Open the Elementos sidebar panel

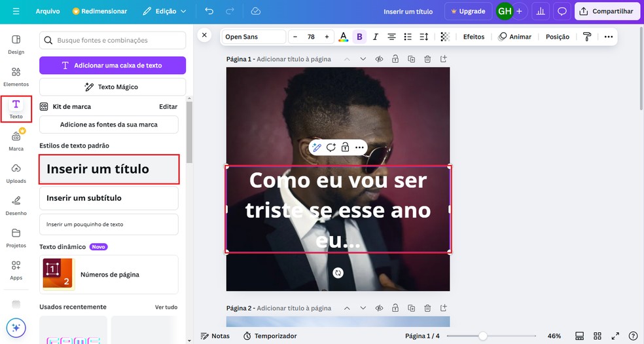click(16, 77)
